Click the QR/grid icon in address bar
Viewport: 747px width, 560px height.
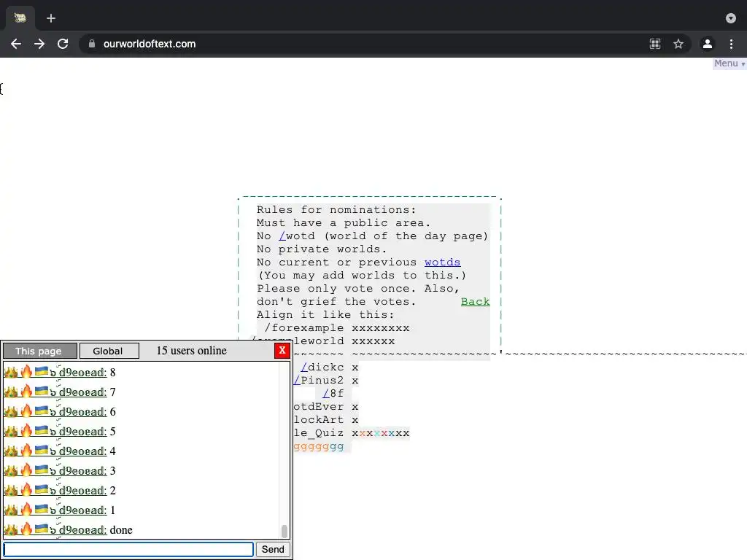[x=655, y=44]
